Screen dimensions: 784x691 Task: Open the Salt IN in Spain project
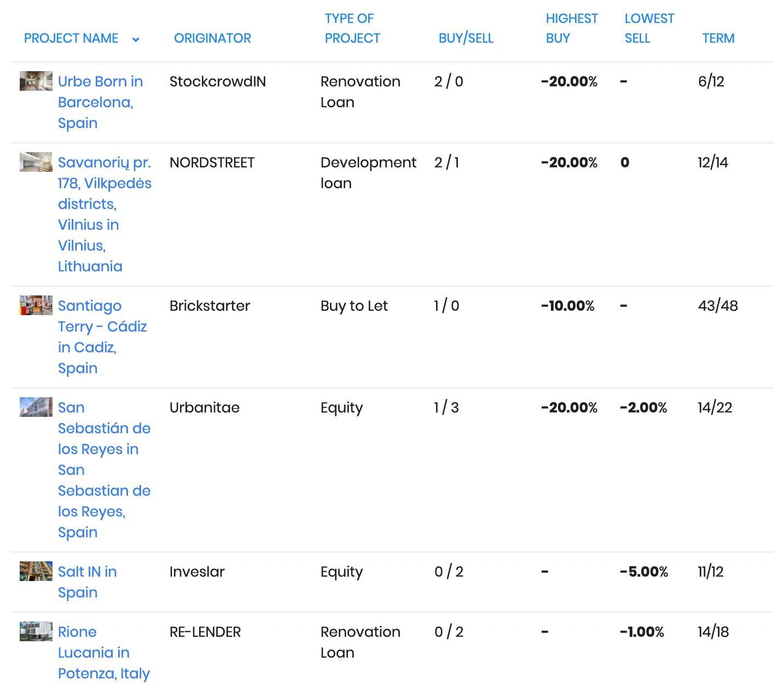point(88,582)
